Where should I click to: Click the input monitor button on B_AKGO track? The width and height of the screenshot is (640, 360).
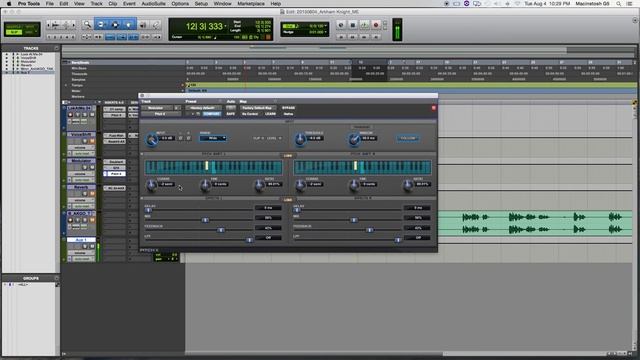pyautogui.click(x=78, y=220)
